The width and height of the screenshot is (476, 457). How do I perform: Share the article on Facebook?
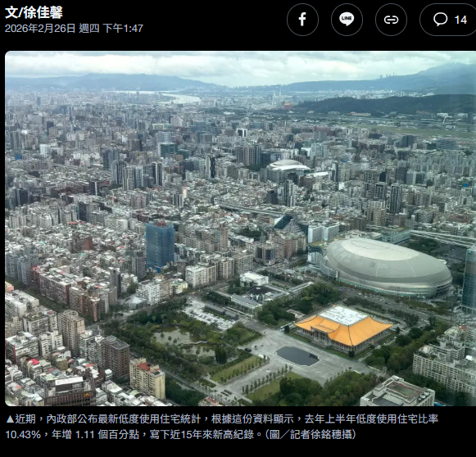302,20
